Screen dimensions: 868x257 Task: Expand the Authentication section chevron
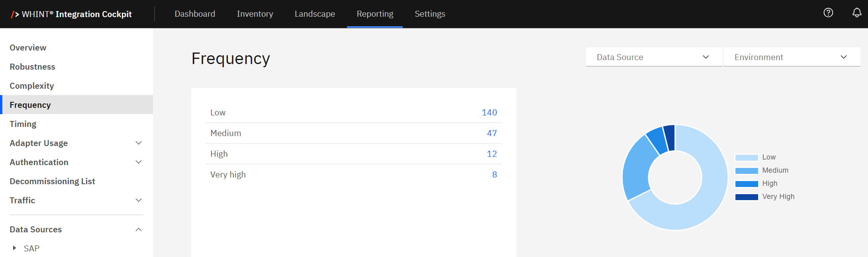pos(138,162)
